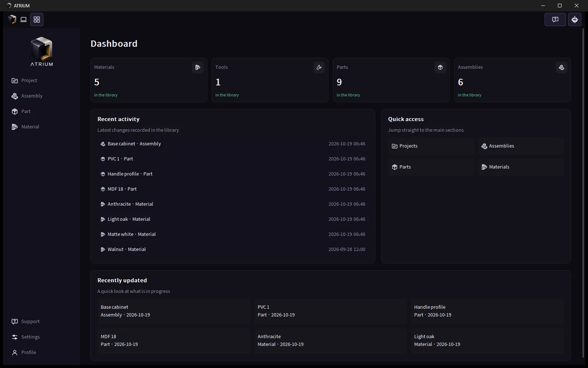The height and width of the screenshot is (368, 588).
Task: Open Assembly in the sidebar
Action: (x=41, y=96)
